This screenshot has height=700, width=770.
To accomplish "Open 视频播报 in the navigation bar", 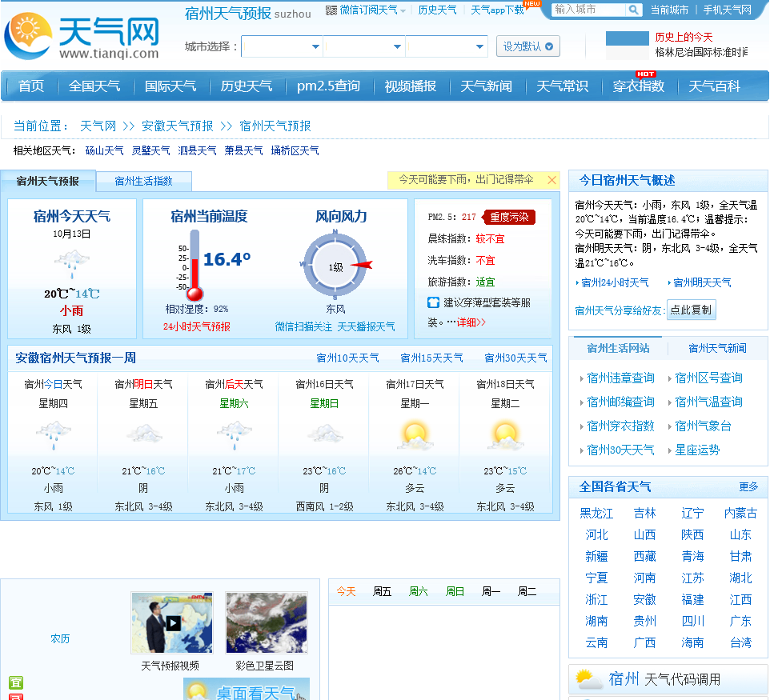I will tap(410, 86).
